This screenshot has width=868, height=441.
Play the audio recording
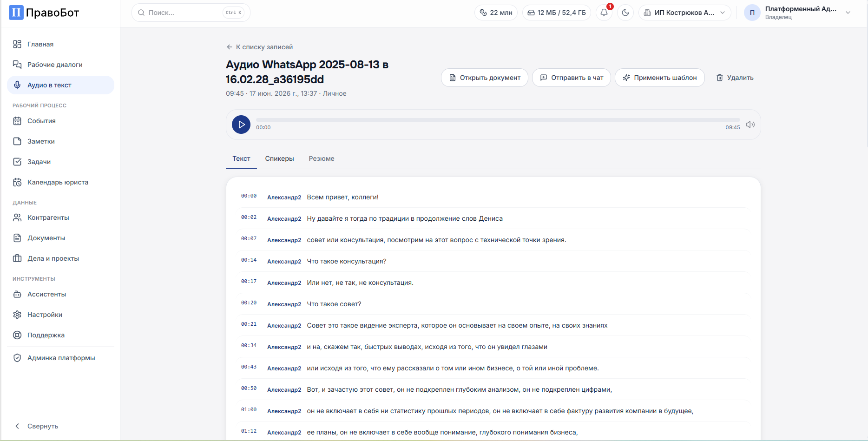click(241, 125)
